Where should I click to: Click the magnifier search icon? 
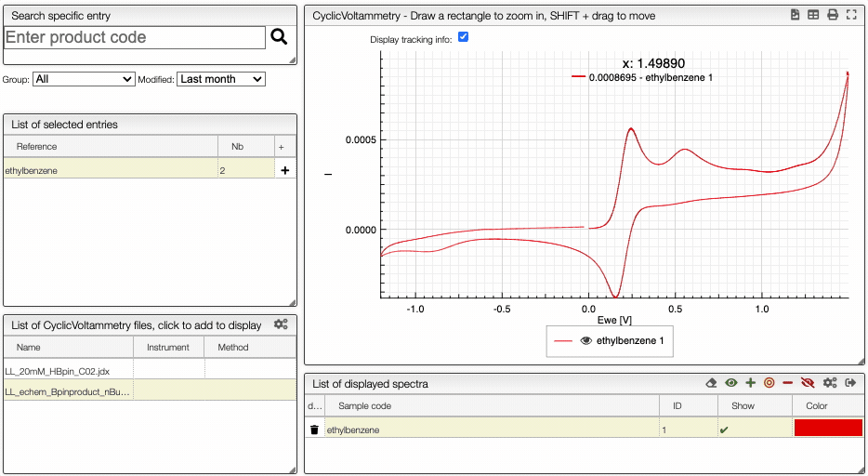click(279, 37)
